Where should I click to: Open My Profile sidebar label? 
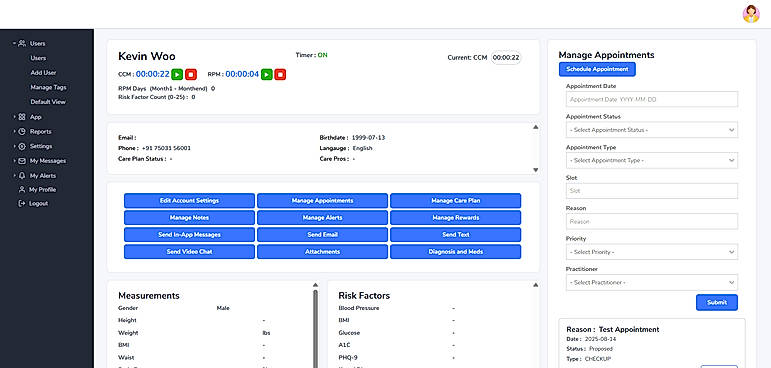click(43, 189)
